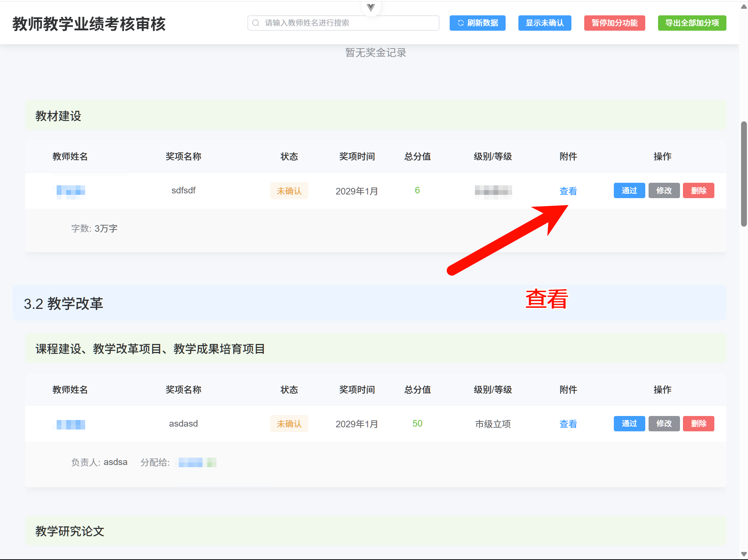
Task: Click the Vue devtools icon at top
Action: point(371,7)
